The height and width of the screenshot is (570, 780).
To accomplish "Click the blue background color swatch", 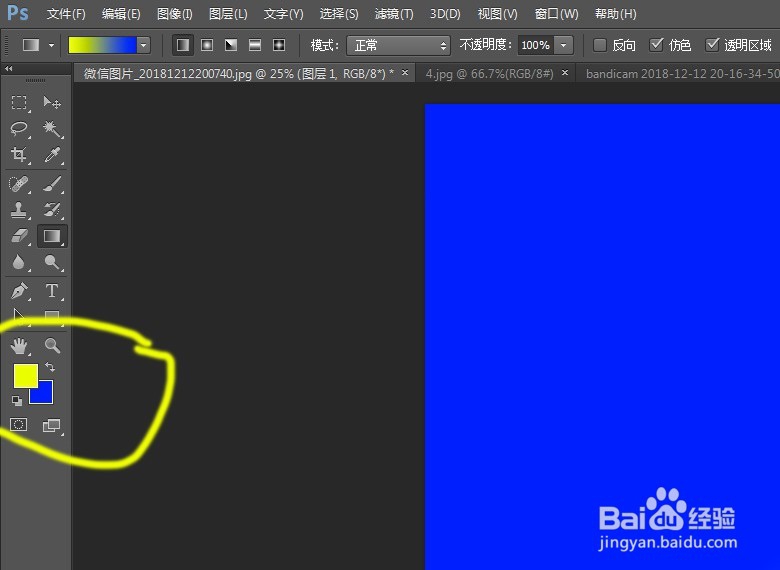I will click(45, 395).
